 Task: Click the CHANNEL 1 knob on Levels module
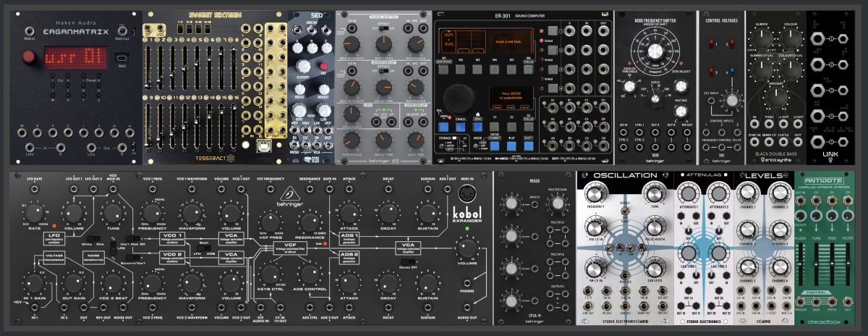pos(749,193)
